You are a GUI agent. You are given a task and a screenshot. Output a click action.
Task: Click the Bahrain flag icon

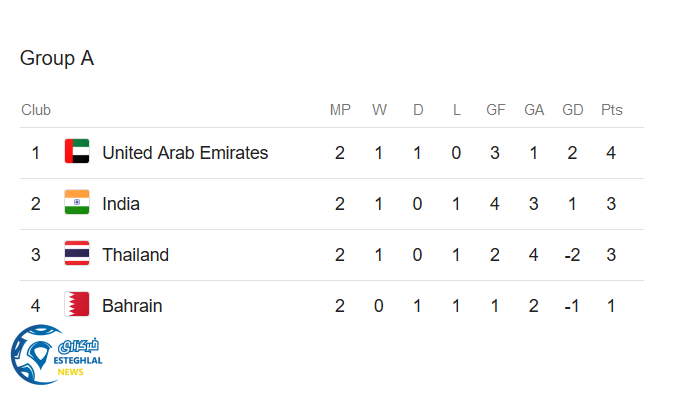click(77, 306)
